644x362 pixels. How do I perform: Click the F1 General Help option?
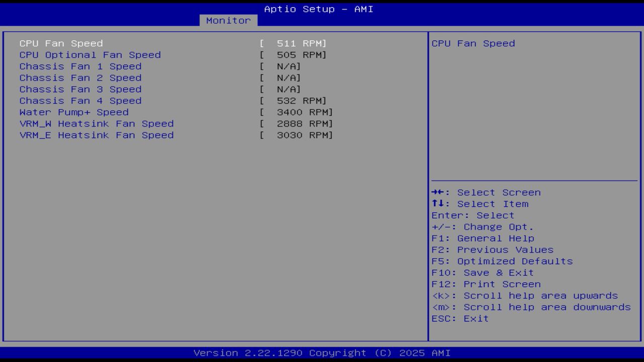coord(482,238)
